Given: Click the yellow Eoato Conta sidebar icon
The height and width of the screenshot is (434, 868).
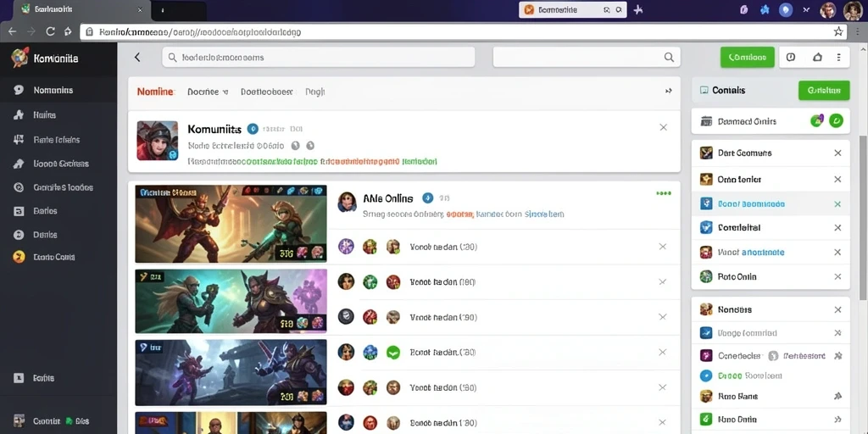Looking at the screenshot, I should (19, 257).
